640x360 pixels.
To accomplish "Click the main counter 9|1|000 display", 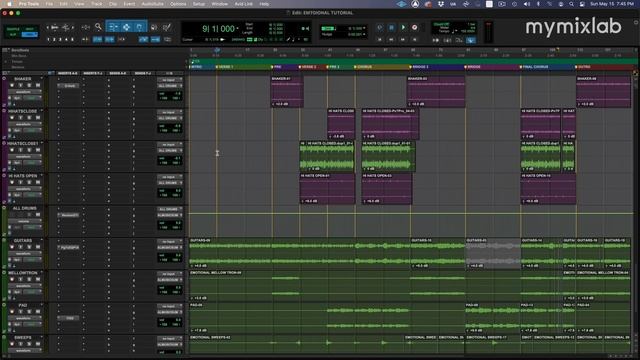I will click(218, 29).
